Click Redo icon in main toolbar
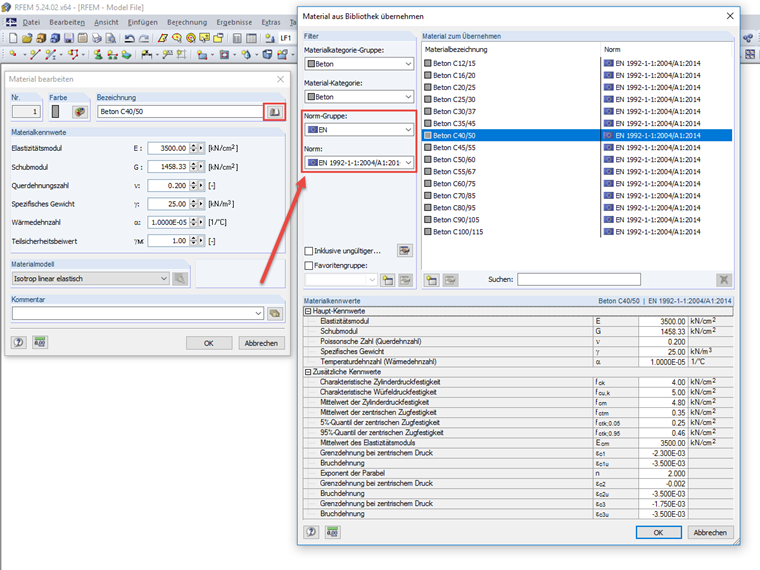The image size is (760, 570). pyautogui.click(x=144, y=38)
